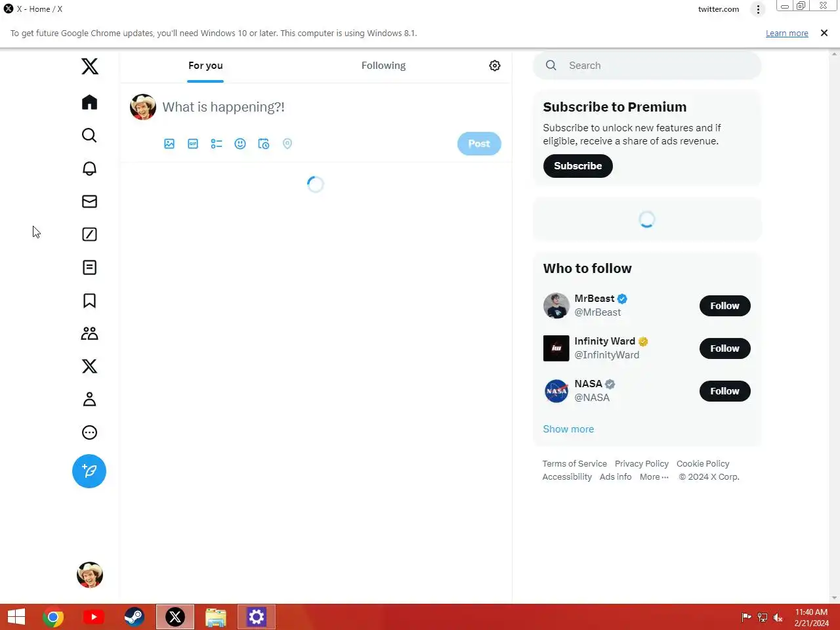Click Show more under Who to follow
Viewport: 840px width, 630px height.
point(568,429)
